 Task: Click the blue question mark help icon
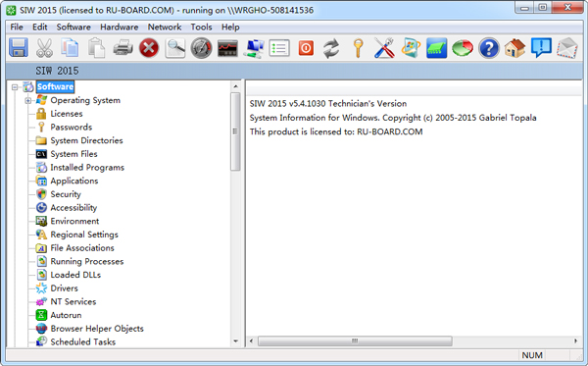pos(489,48)
